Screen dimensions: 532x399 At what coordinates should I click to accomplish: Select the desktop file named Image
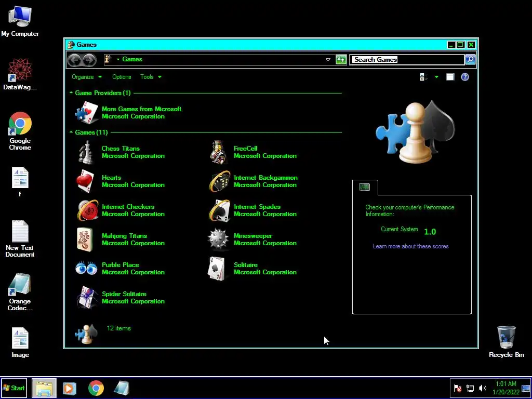20,343
